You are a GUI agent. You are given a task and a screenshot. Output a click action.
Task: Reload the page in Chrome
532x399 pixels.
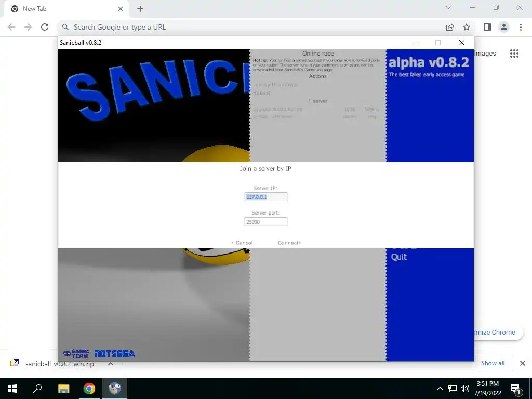45,27
